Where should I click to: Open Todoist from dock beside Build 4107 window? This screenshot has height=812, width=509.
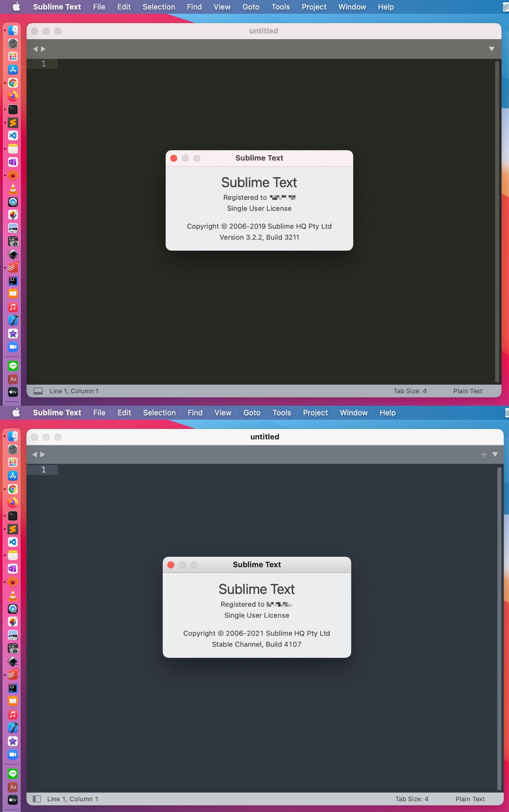coord(13,674)
